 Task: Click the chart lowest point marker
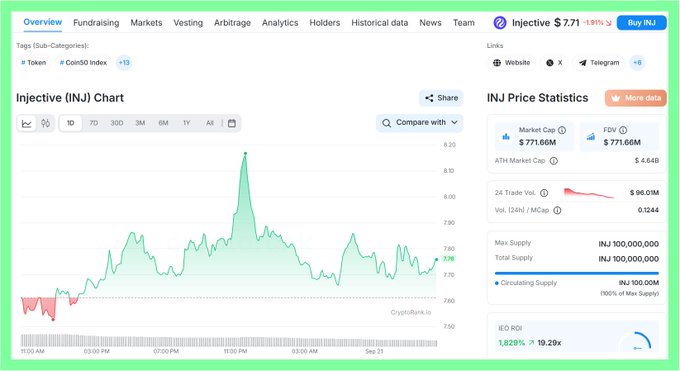point(53,319)
